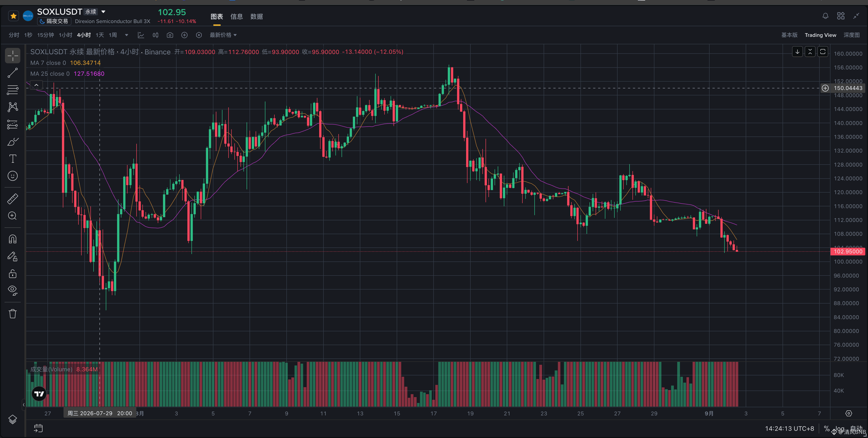868x438 pixels.
Task: Expand more time intervals after 1周
Action: click(x=126, y=35)
